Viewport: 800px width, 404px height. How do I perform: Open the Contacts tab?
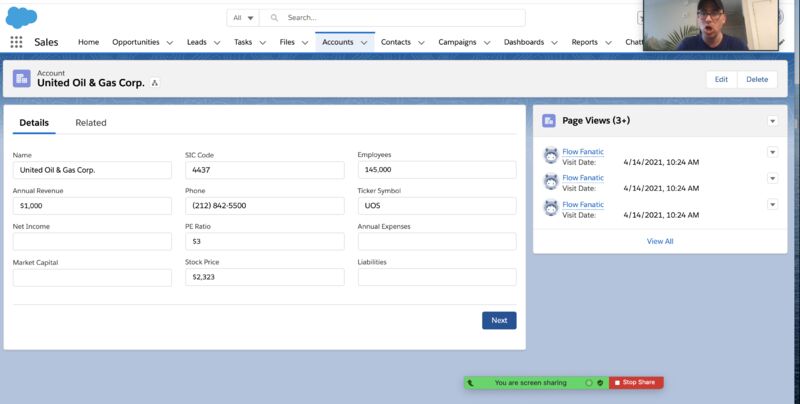coord(395,42)
